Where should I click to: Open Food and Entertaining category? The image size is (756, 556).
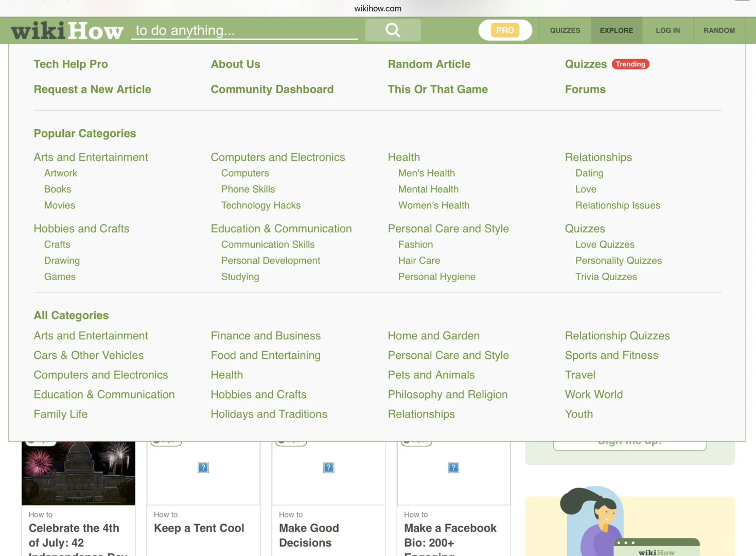pos(266,355)
